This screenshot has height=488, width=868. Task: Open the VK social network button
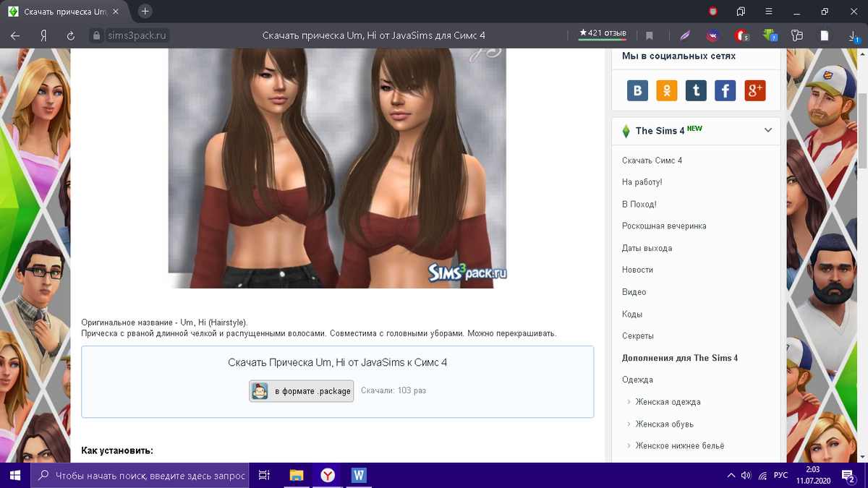[x=637, y=90]
